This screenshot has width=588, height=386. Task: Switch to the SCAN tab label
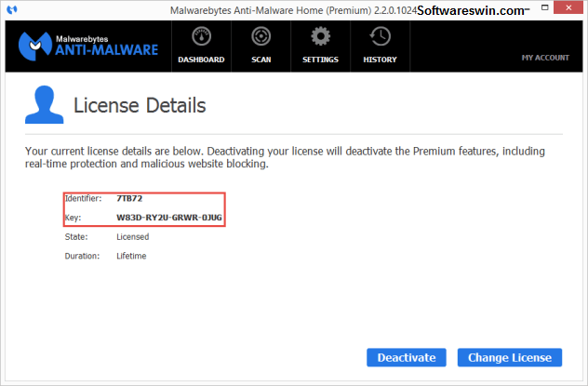click(261, 60)
